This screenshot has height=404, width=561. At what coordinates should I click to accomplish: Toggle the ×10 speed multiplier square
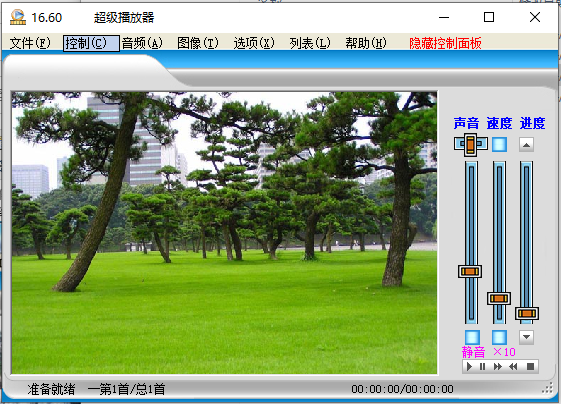point(499,337)
